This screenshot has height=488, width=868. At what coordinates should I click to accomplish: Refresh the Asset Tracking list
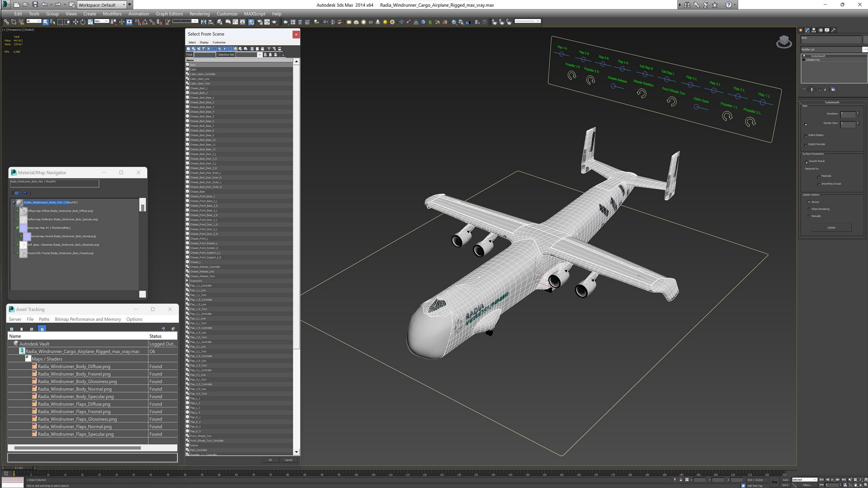(x=12, y=329)
